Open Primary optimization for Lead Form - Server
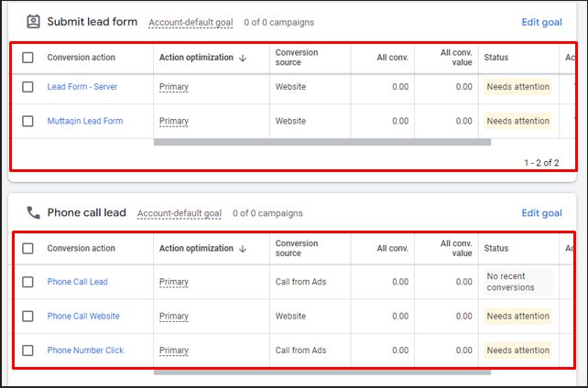 pos(174,87)
